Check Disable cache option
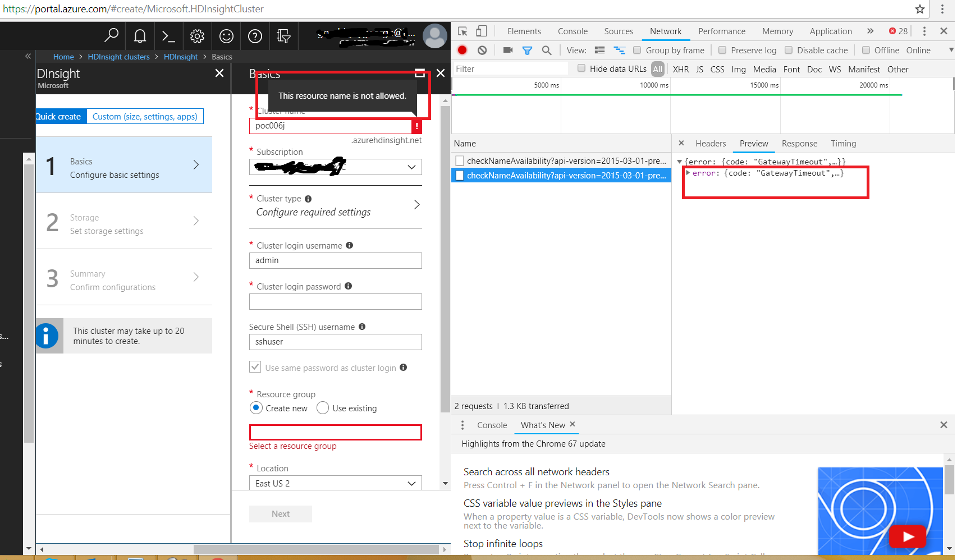Screen dimensions: 957x560 pyautogui.click(x=789, y=50)
